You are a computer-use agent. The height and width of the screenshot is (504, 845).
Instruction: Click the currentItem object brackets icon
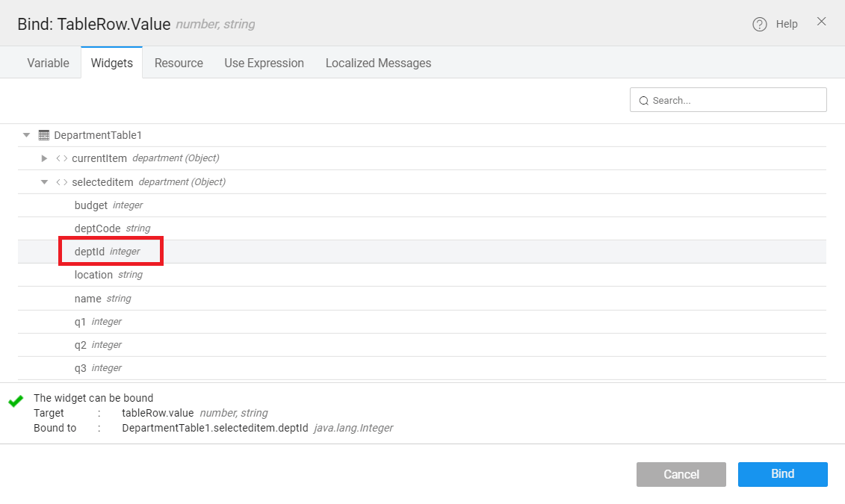coord(62,158)
